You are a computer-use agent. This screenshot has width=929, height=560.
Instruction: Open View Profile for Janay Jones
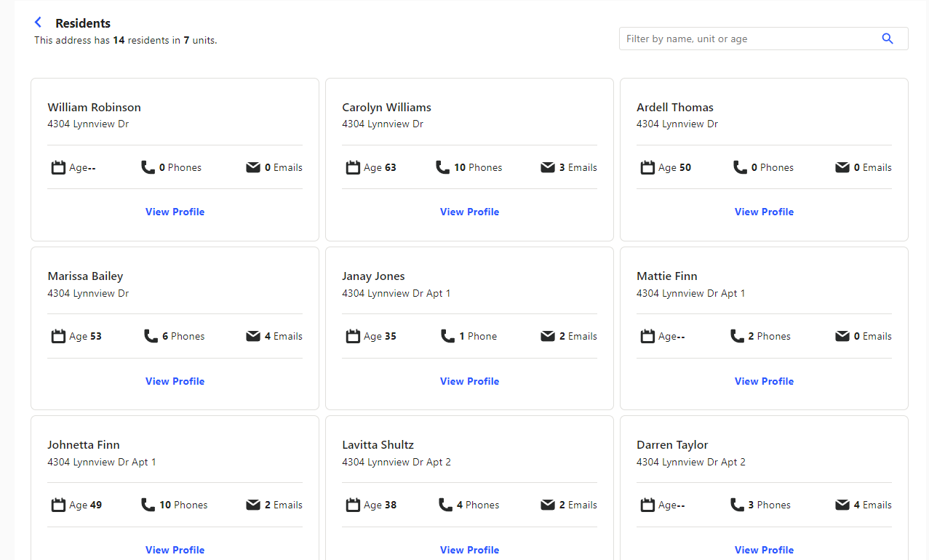(469, 381)
